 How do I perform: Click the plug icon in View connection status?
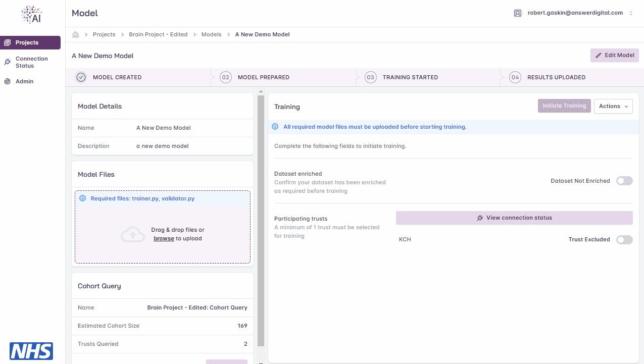pyautogui.click(x=480, y=218)
